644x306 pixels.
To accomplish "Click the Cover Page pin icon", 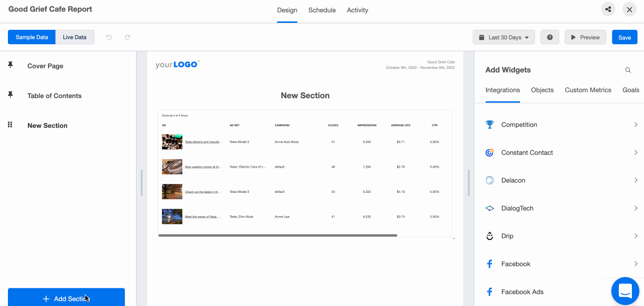I will coord(10,66).
